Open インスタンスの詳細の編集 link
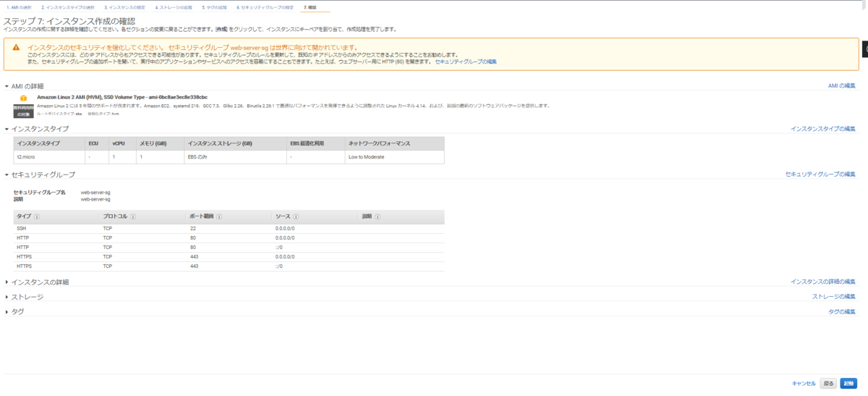The width and height of the screenshot is (868, 396). tap(823, 281)
